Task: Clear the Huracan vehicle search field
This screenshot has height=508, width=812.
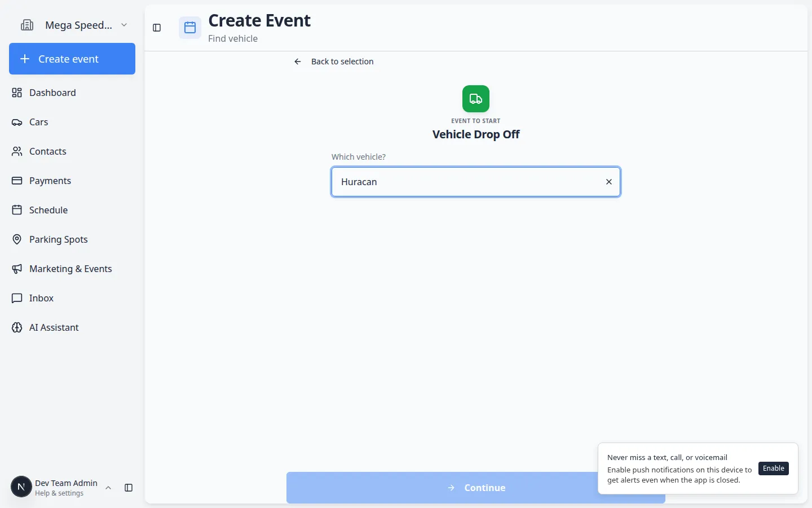Action: click(609, 182)
